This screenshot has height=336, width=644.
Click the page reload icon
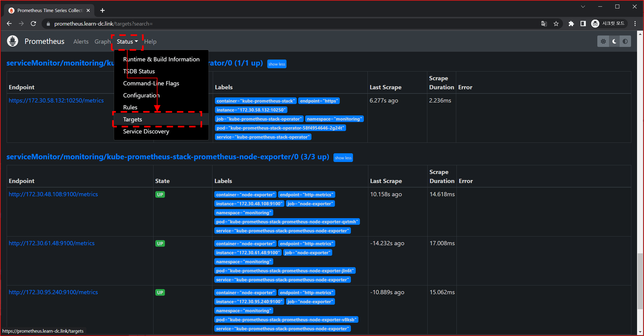[x=33, y=23]
